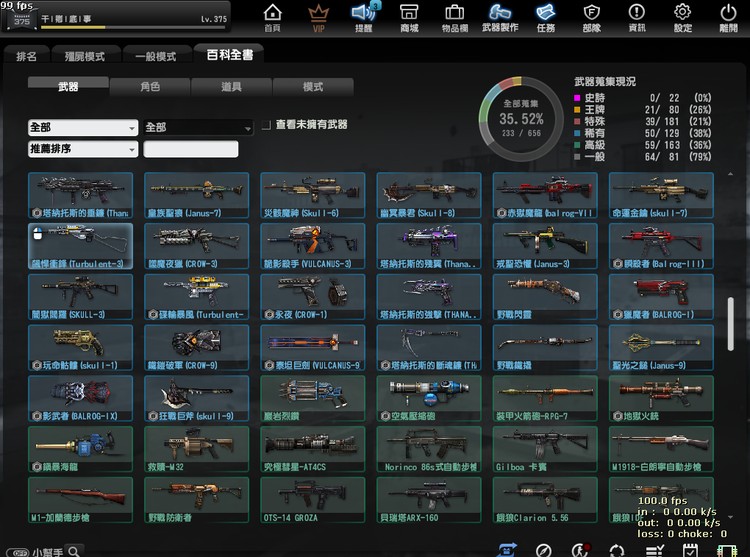
Task: Click the calendar icon in bottom bar
Action: tap(690, 550)
